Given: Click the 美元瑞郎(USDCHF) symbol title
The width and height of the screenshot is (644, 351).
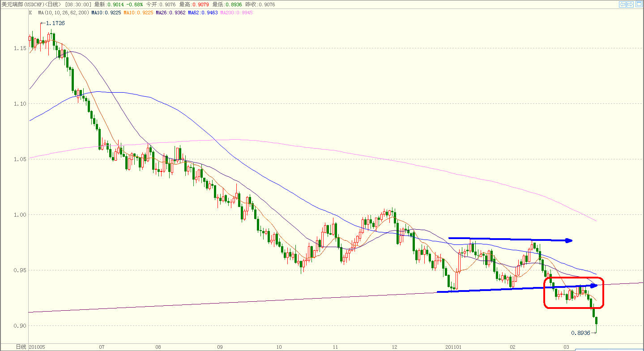Looking at the screenshot, I should [x=22, y=4].
